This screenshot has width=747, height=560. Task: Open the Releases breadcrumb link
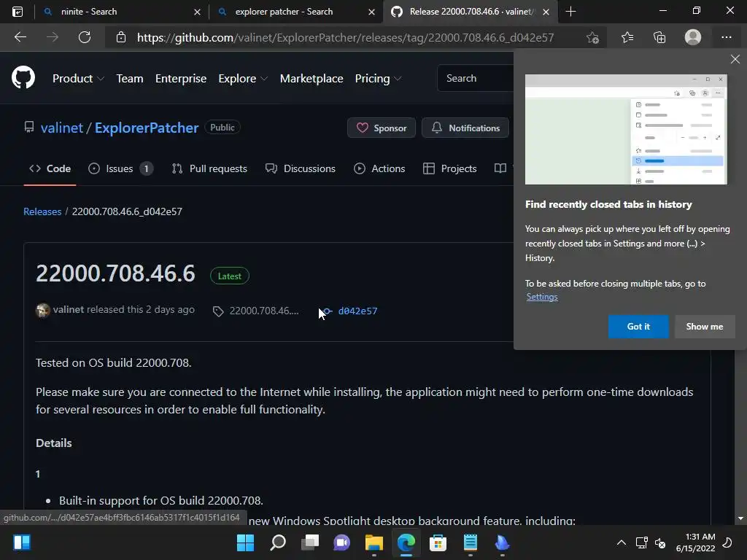point(42,211)
